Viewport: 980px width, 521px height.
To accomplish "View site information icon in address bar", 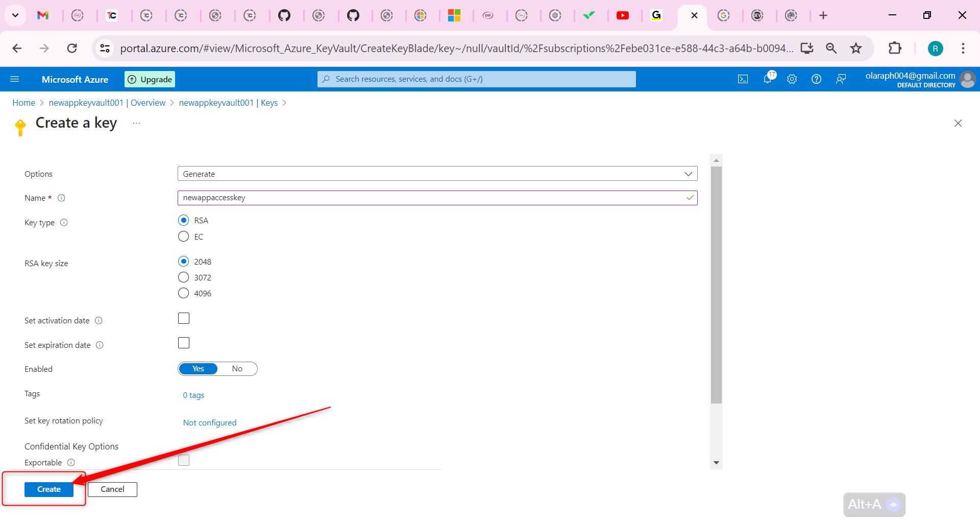I will (105, 49).
